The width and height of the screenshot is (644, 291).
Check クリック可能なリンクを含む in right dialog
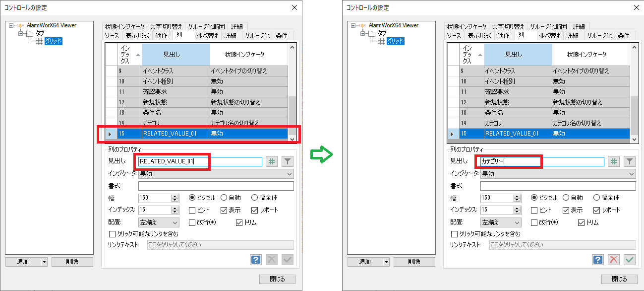(455, 233)
